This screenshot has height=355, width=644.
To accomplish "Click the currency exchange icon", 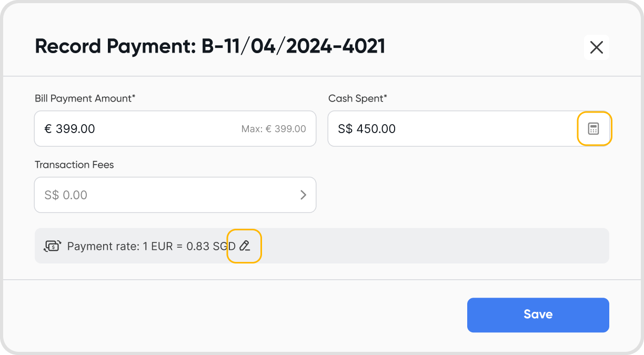I will click(x=52, y=246).
